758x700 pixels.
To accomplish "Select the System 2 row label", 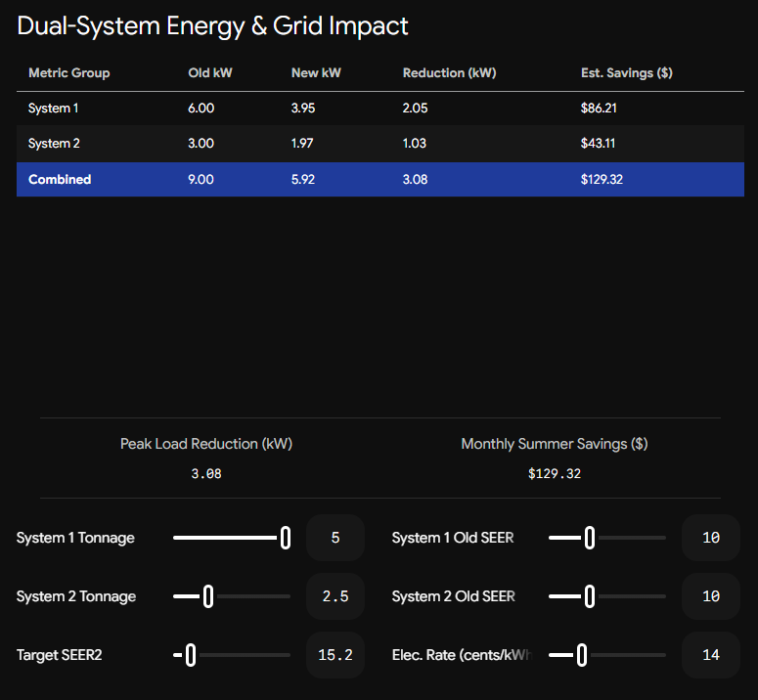I will [54, 144].
